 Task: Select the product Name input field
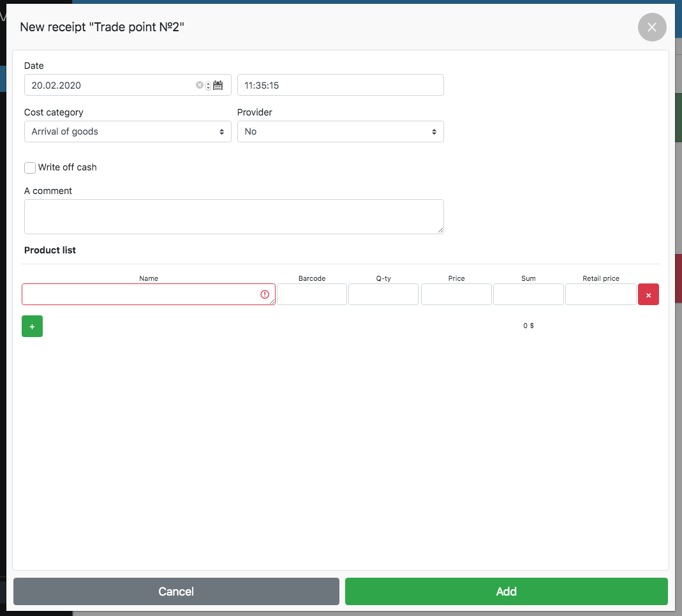point(140,294)
